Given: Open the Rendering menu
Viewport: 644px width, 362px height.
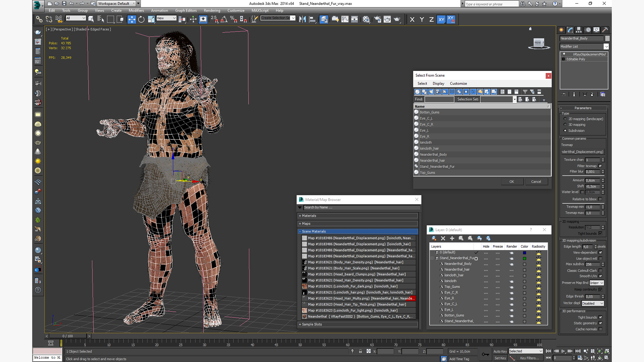Looking at the screenshot, I should point(212,10).
